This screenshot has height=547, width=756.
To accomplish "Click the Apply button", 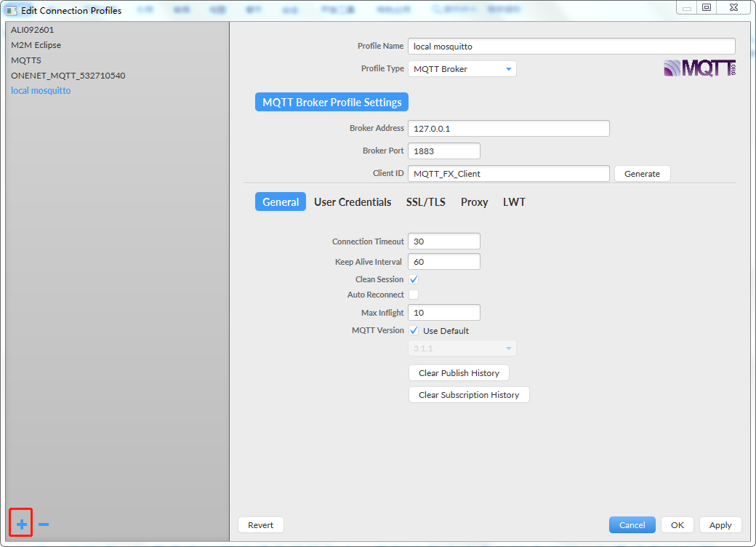I will [x=720, y=524].
